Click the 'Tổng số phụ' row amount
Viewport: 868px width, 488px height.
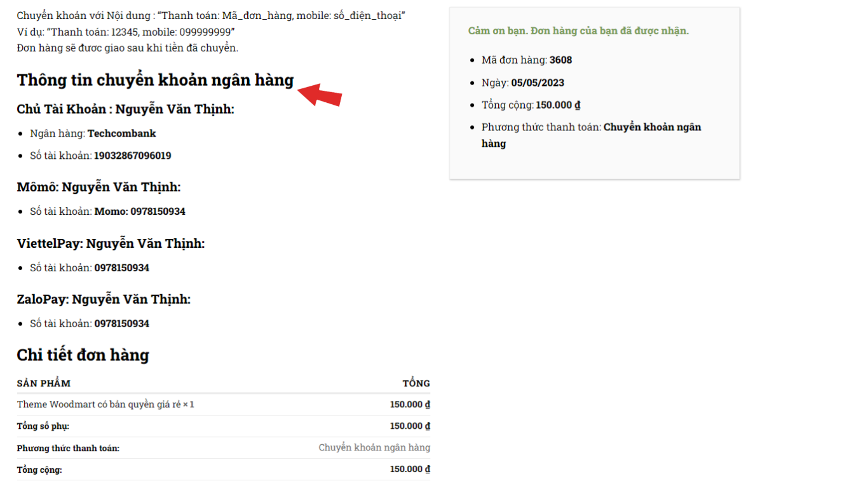[x=410, y=426]
